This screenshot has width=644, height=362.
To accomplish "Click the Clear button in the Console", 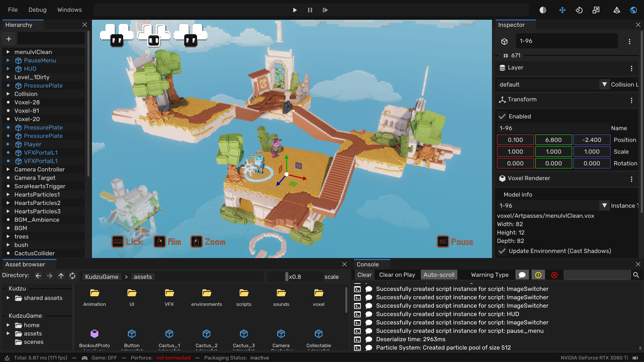I will [364, 274].
